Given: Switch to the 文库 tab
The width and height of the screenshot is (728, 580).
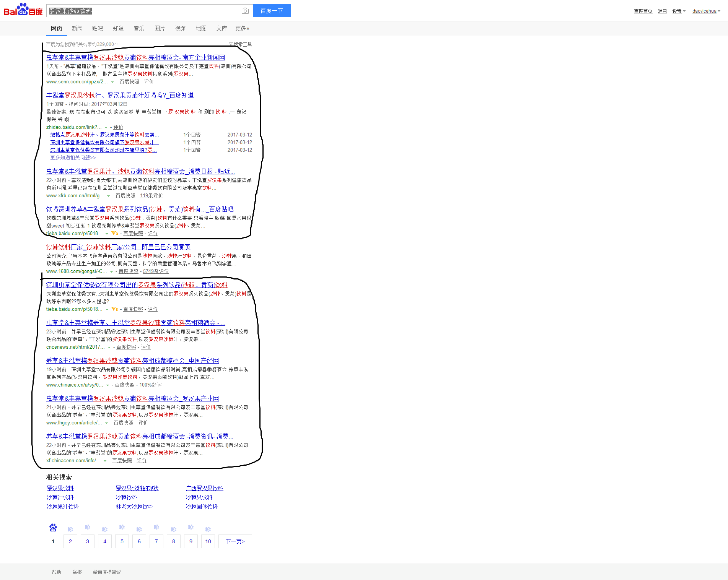Looking at the screenshot, I should click(x=221, y=28).
